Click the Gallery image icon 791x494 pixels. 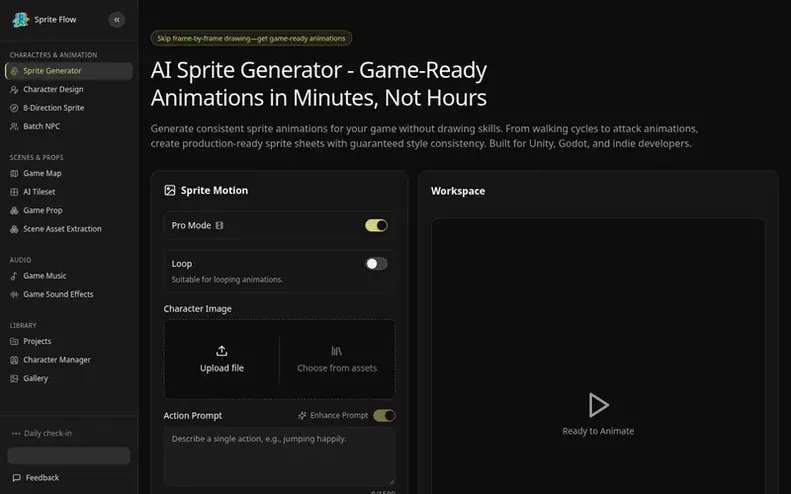(x=14, y=378)
